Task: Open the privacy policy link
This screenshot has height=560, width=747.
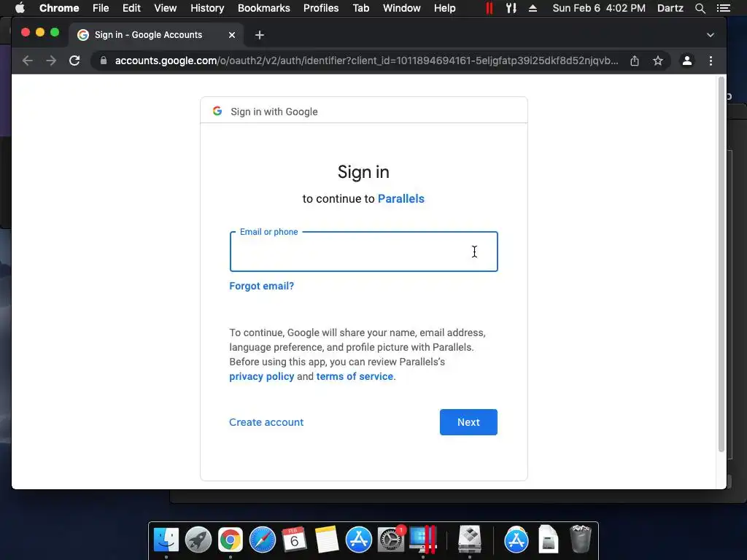Action: pyautogui.click(x=262, y=376)
